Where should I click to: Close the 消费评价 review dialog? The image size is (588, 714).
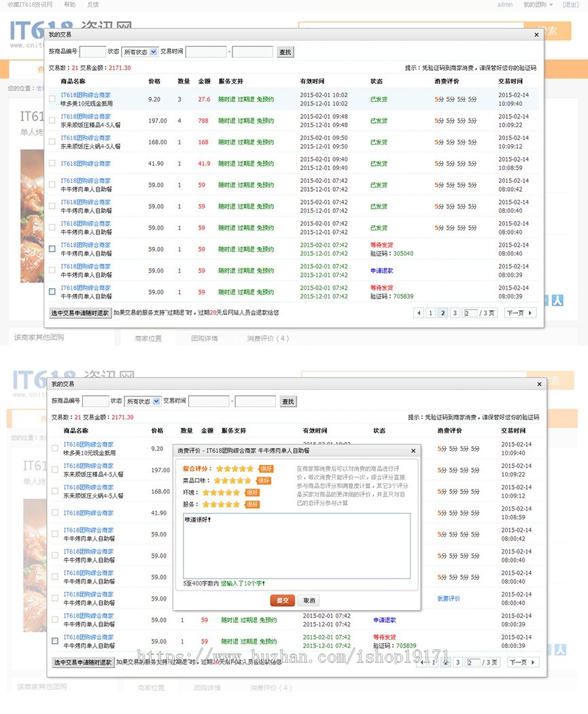tap(413, 451)
